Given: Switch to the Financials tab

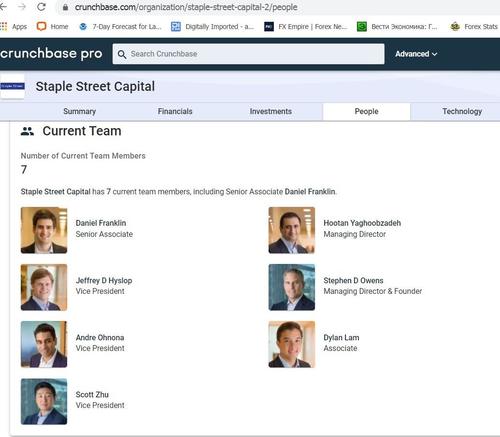Looking at the screenshot, I should [175, 111].
